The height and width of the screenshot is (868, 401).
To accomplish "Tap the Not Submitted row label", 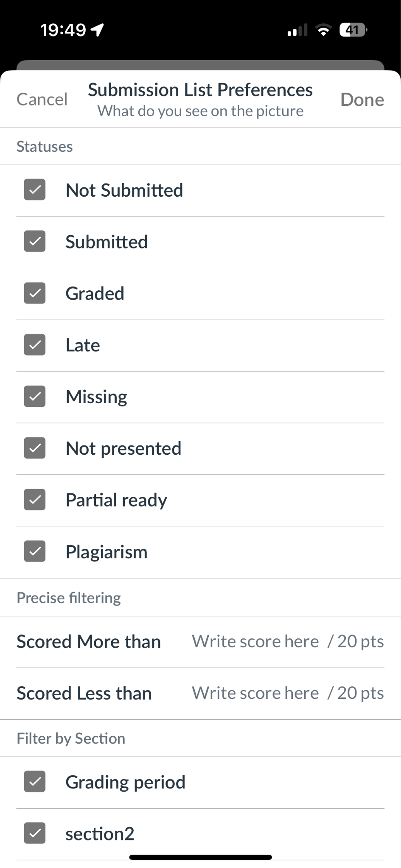I will click(x=124, y=190).
